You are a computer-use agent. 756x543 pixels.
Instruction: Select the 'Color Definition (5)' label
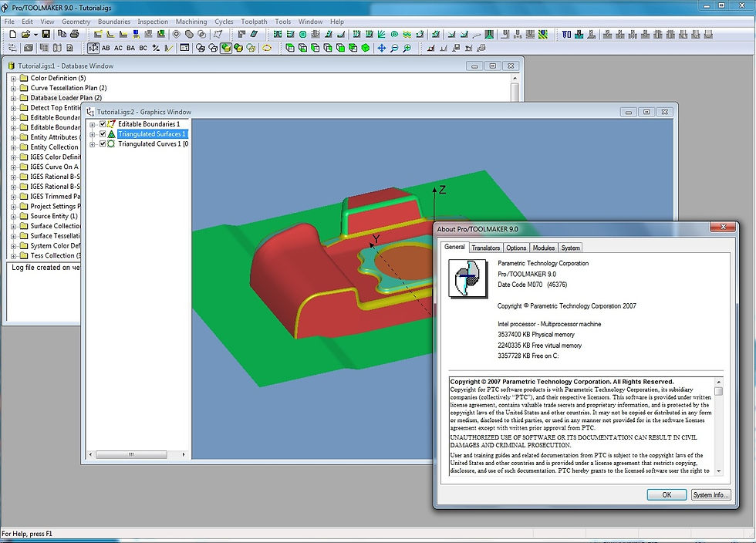tap(59, 78)
